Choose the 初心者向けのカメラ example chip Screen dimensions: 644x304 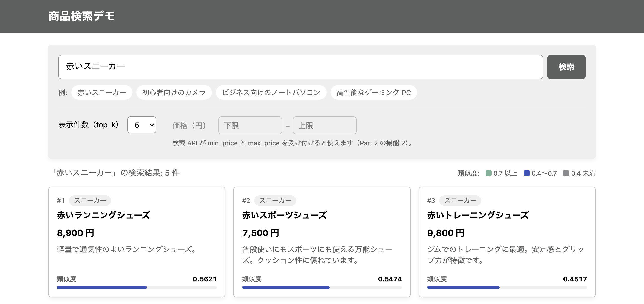pos(174,92)
